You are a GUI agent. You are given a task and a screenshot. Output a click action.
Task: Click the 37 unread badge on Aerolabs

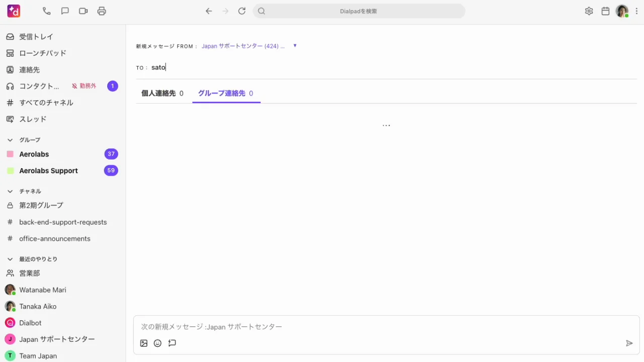[111, 154]
